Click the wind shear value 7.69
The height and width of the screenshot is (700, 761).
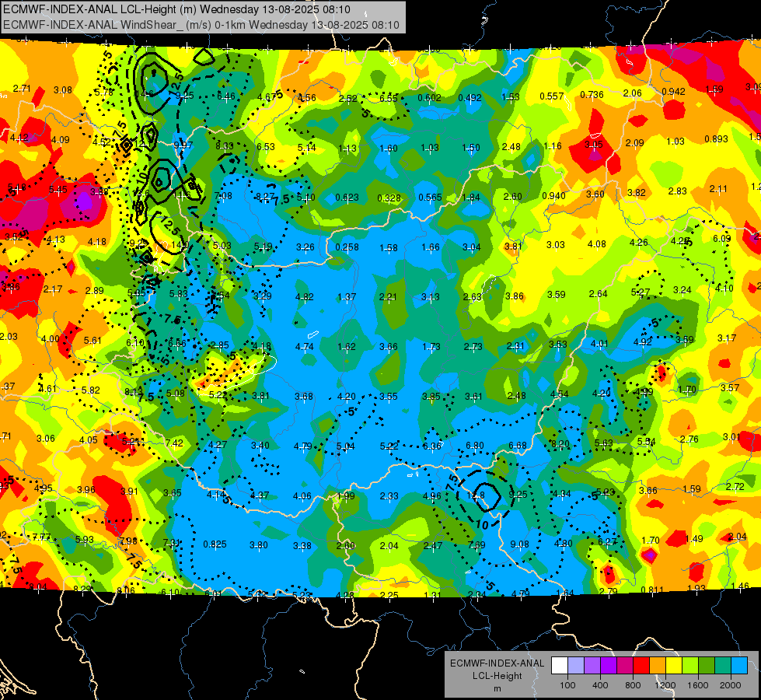[x=476, y=544]
